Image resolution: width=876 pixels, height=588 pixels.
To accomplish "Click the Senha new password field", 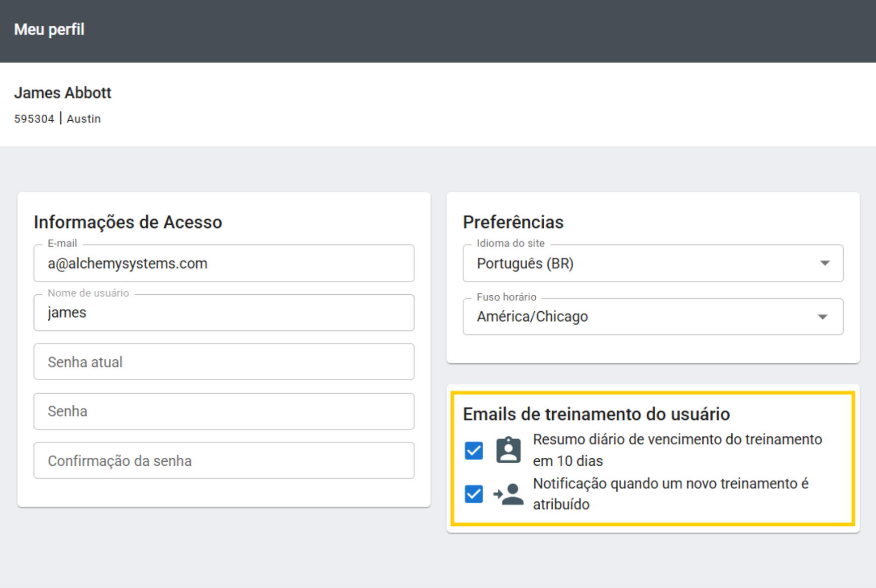I will [224, 412].
